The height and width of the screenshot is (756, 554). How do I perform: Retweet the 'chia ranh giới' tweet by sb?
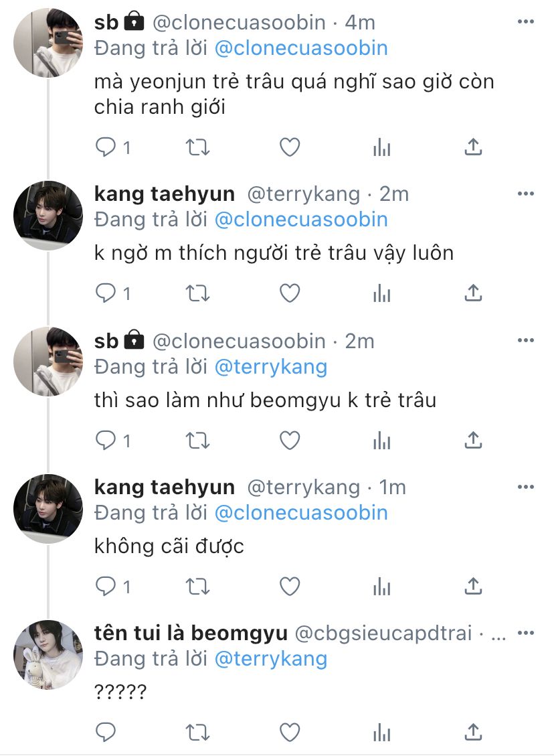pyautogui.click(x=197, y=147)
